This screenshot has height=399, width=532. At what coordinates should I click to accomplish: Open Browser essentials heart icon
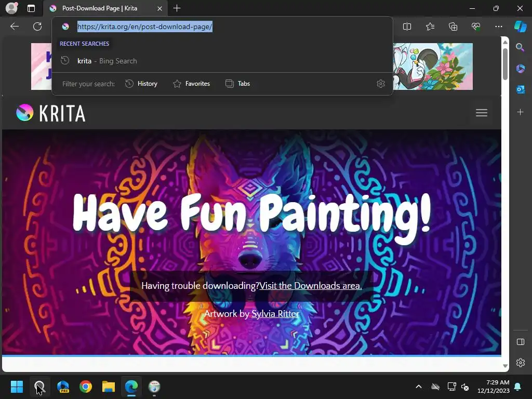pos(476,26)
